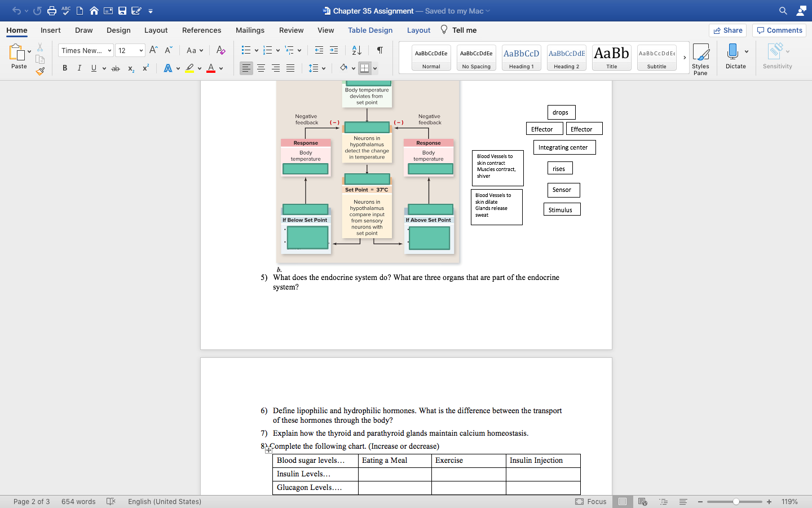
Task: Start Dictate from the ribbon
Action: (x=735, y=56)
